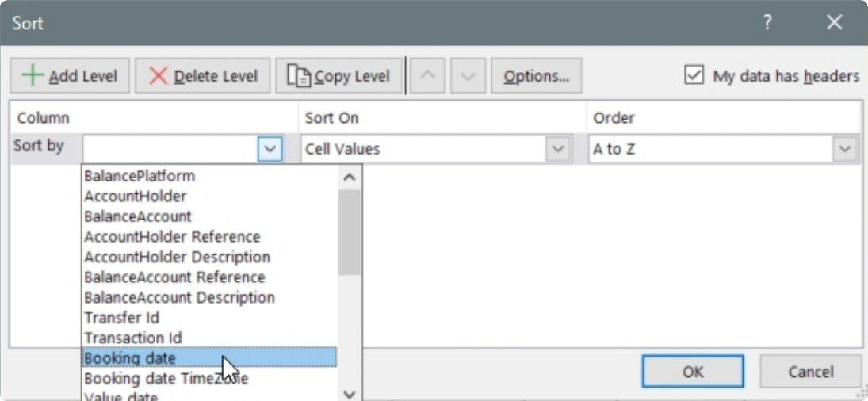The image size is (868, 401).
Task: Click the column list scrollbar thumb
Action: 350,230
